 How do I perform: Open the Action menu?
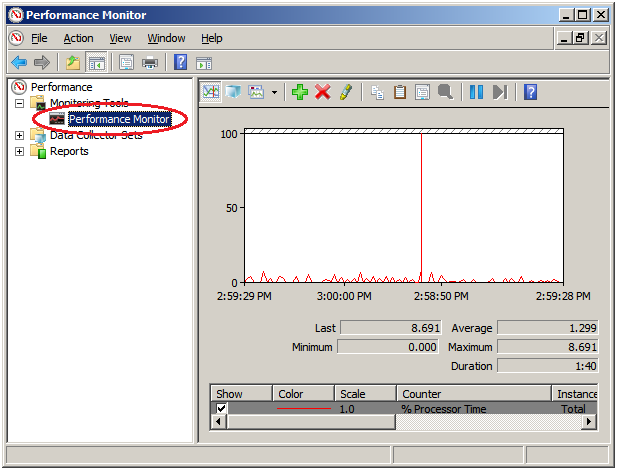tap(78, 38)
